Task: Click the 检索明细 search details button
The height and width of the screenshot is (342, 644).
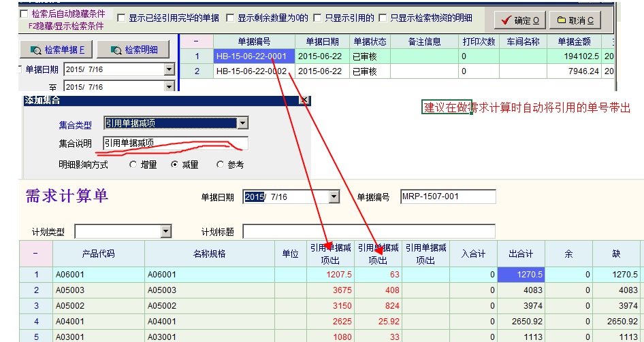Action: click(133, 50)
